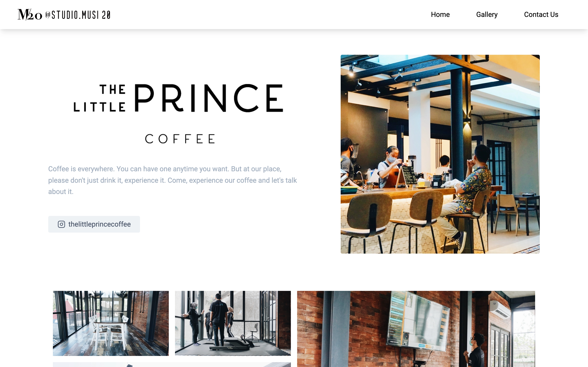
Task: Open the thelittleprincecoffee Instagram link
Action: [x=94, y=224]
